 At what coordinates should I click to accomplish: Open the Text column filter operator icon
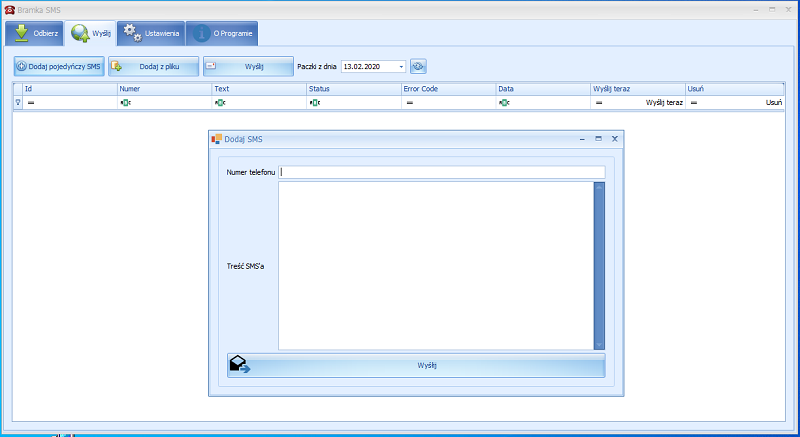pyautogui.click(x=220, y=102)
